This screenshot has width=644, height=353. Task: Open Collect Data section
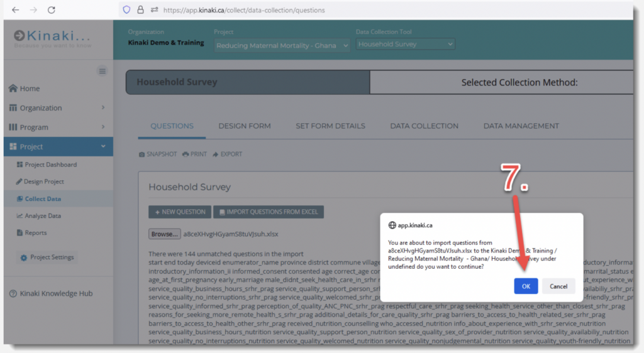pyautogui.click(x=43, y=199)
